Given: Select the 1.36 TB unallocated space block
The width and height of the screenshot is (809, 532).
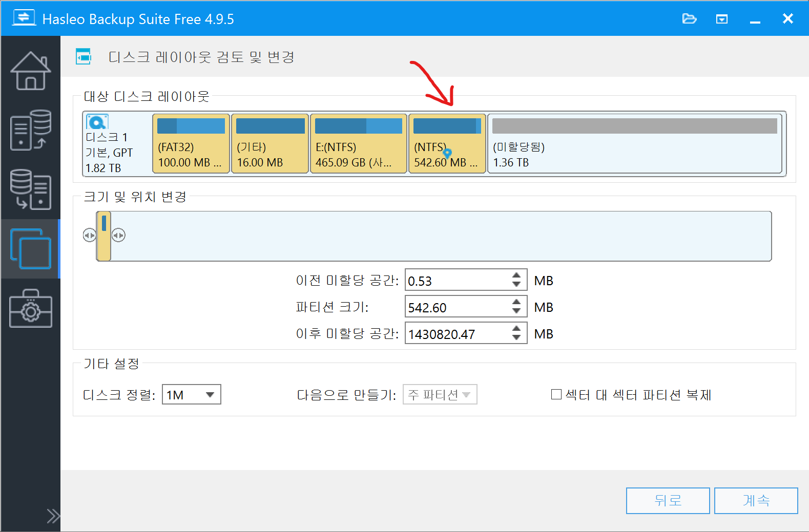Looking at the screenshot, I should pos(635,143).
